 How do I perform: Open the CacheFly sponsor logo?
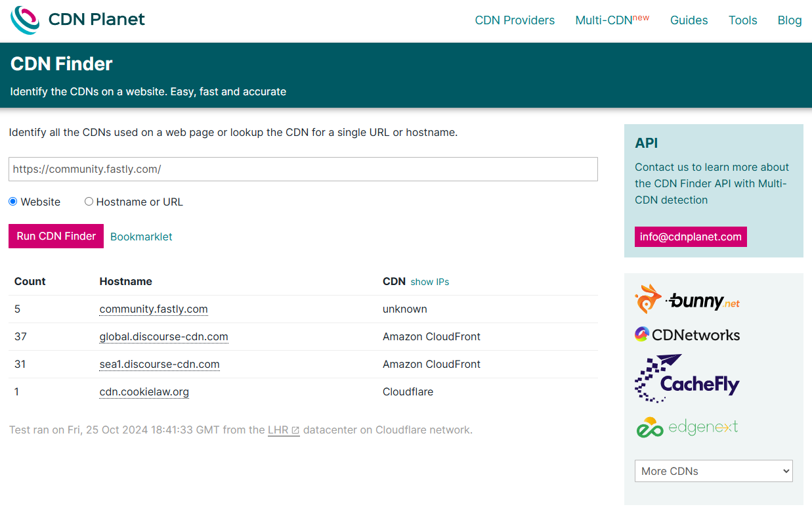[x=687, y=378]
